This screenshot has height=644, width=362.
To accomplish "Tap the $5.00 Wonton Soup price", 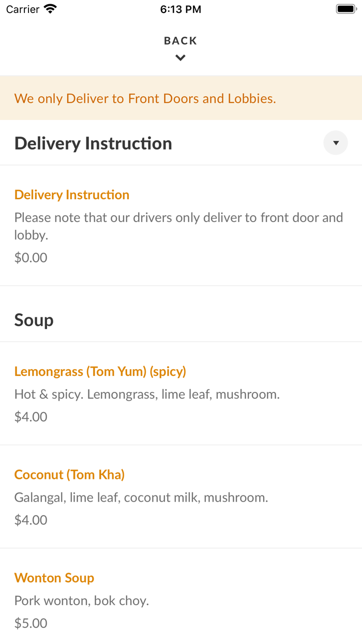I will pyautogui.click(x=31, y=623).
